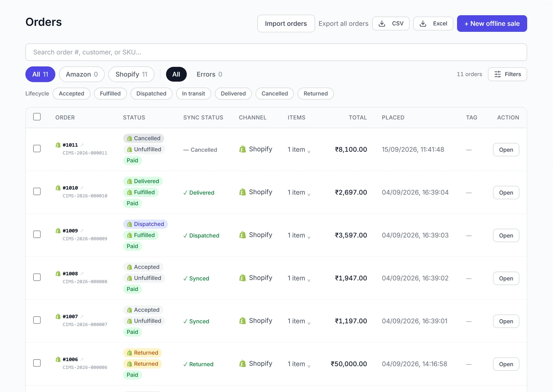Screen dimensions: 553x392
Task: Click Shopify channel logo in order #1008 row
Action: click(243, 278)
